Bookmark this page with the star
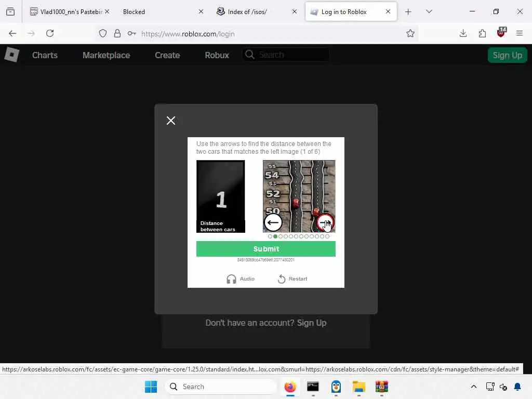Viewport: 532px width, 399px height. point(410,33)
